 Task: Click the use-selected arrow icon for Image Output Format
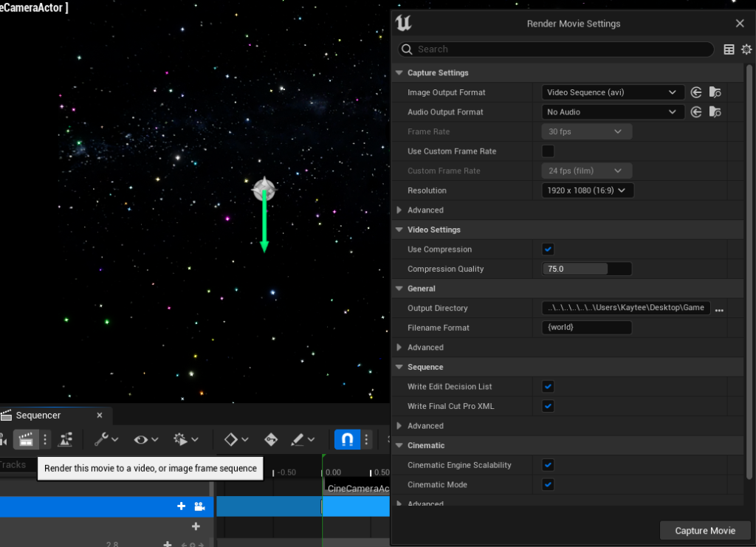(x=695, y=92)
